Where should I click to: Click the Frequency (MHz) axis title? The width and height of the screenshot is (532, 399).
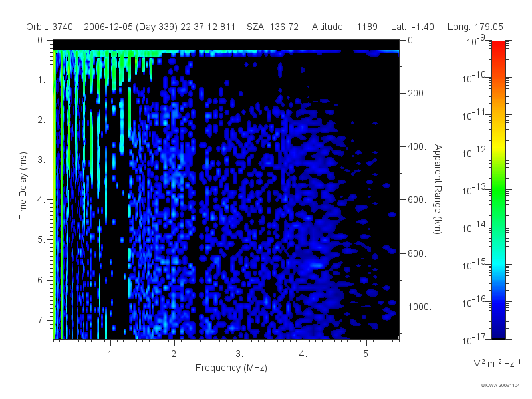click(x=231, y=368)
